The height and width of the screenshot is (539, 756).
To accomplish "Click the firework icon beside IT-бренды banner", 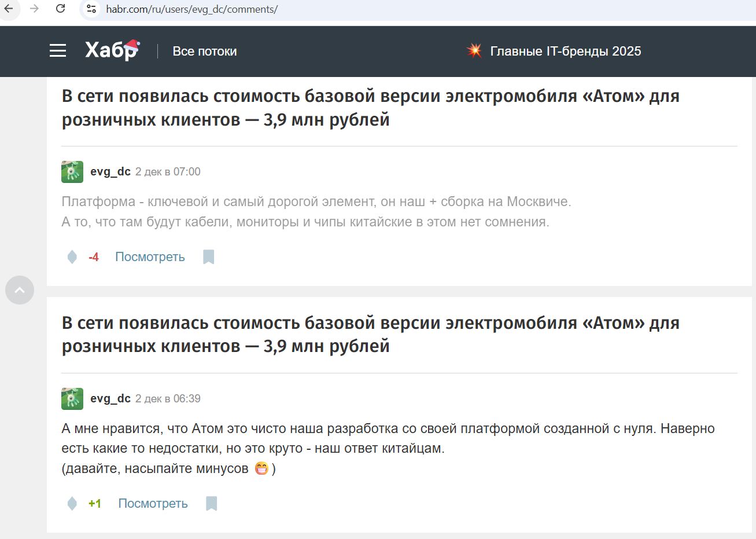I will pyautogui.click(x=473, y=50).
